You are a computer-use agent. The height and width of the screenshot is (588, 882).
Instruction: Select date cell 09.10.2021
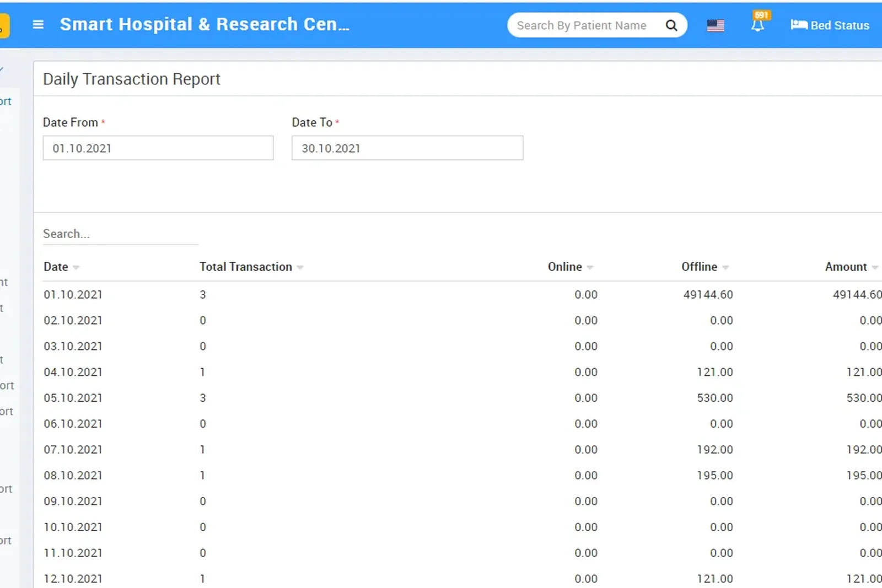pyautogui.click(x=73, y=501)
